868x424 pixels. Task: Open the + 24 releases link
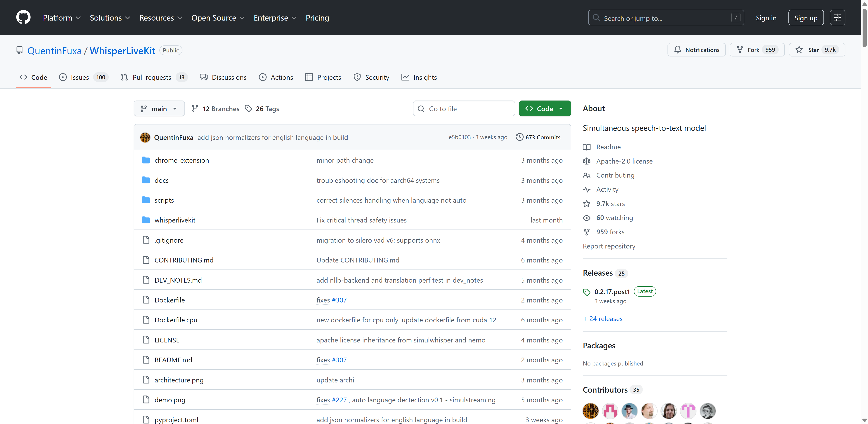(x=603, y=319)
